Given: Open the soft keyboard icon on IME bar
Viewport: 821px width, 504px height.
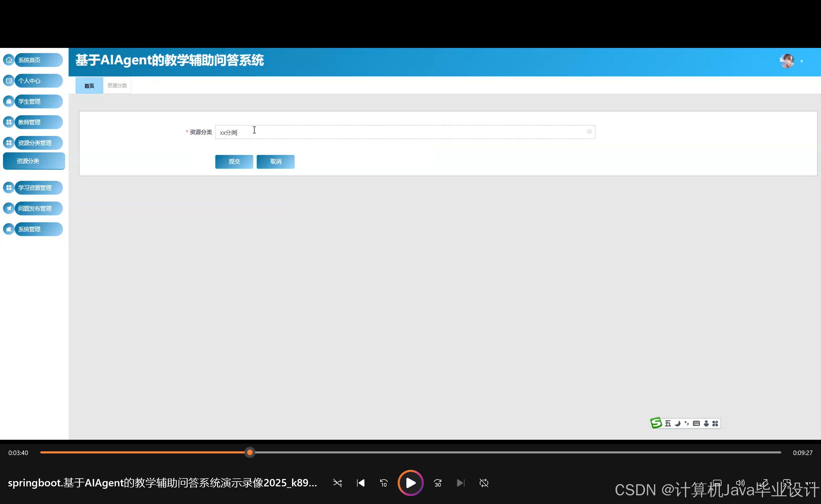Looking at the screenshot, I should (x=696, y=423).
